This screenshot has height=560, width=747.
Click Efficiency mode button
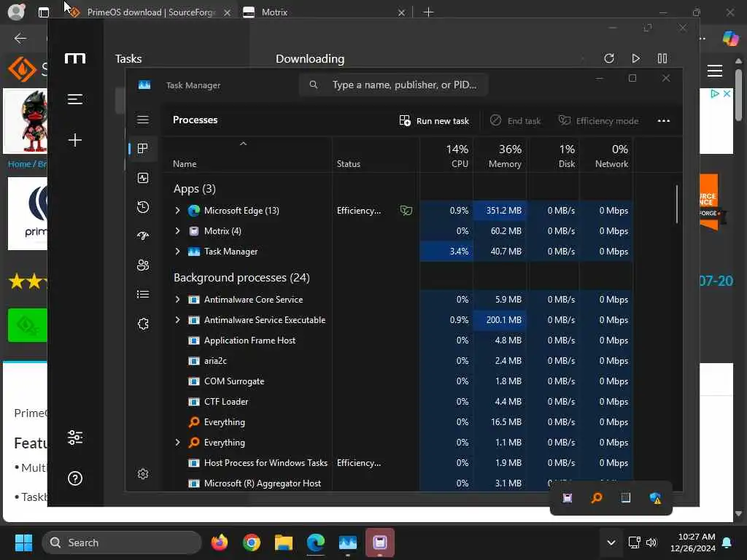(x=598, y=121)
